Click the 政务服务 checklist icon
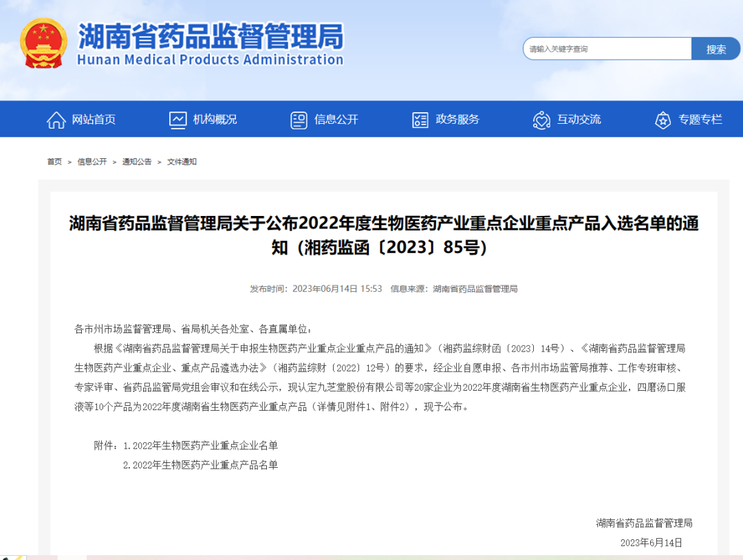The width and height of the screenshot is (743, 560). coord(420,120)
